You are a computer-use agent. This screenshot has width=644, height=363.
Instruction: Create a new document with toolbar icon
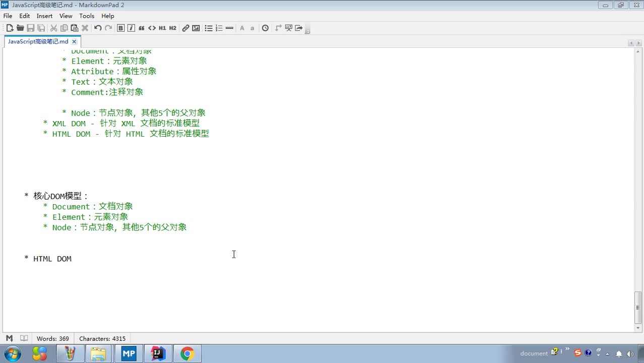pyautogui.click(x=10, y=28)
